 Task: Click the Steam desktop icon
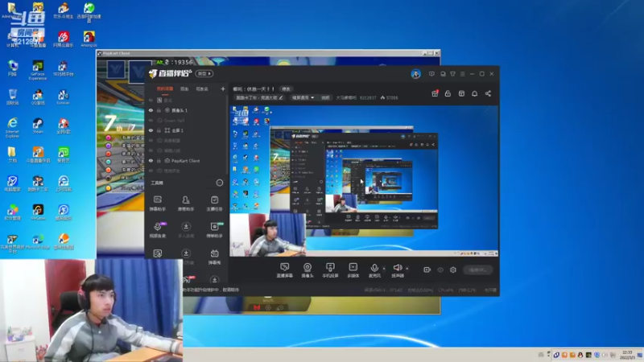click(x=38, y=126)
